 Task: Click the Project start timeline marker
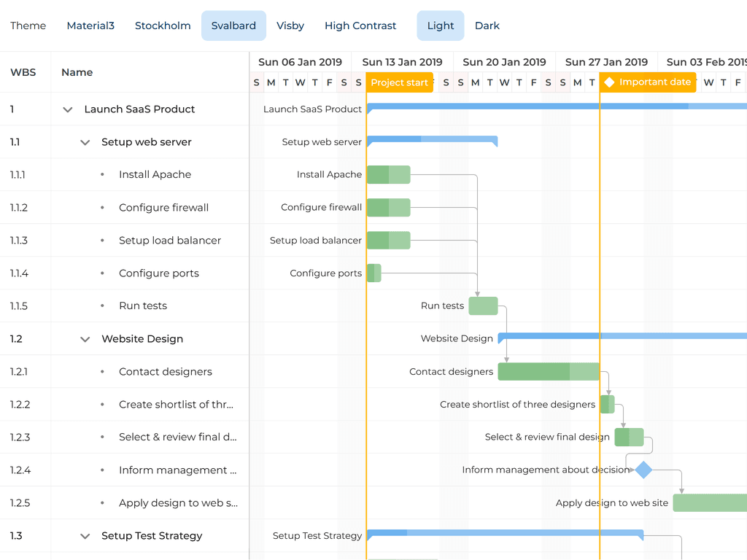pyautogui.click(x=399, y=82)
